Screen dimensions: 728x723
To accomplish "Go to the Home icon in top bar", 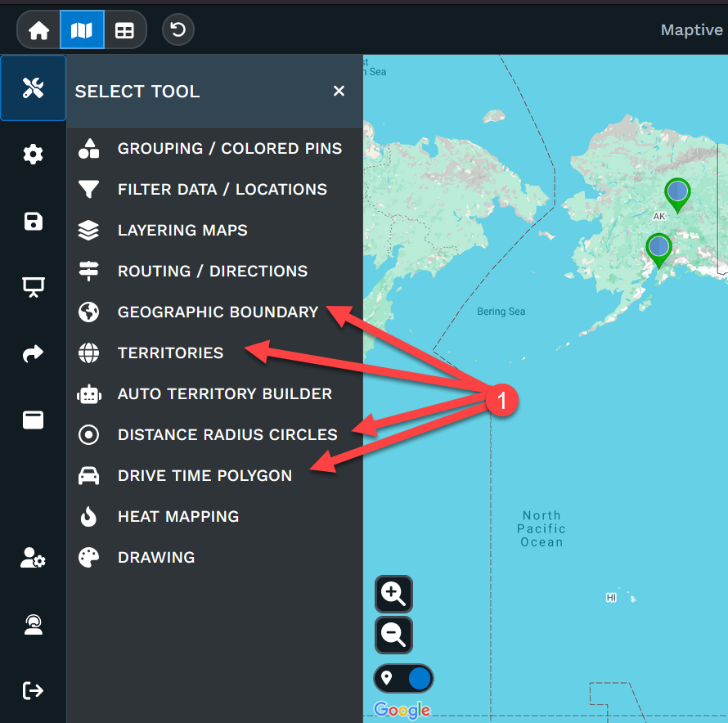I will click(38, 30).
